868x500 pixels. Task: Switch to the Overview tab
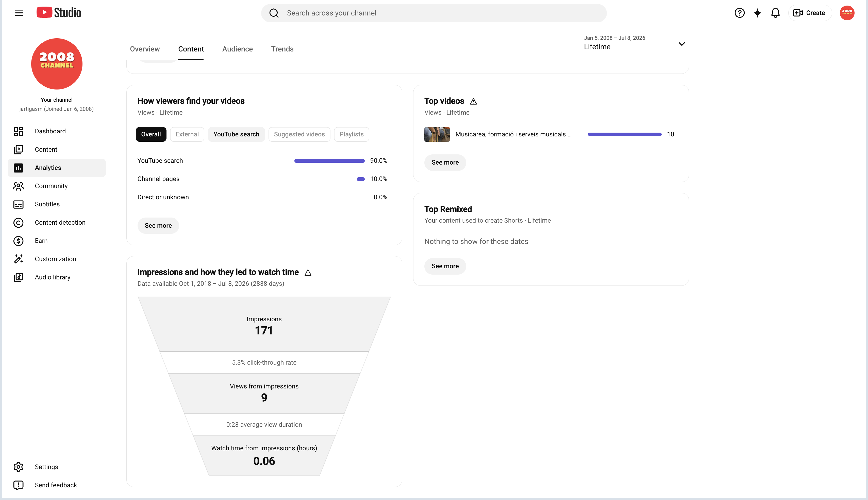point(145,49)
